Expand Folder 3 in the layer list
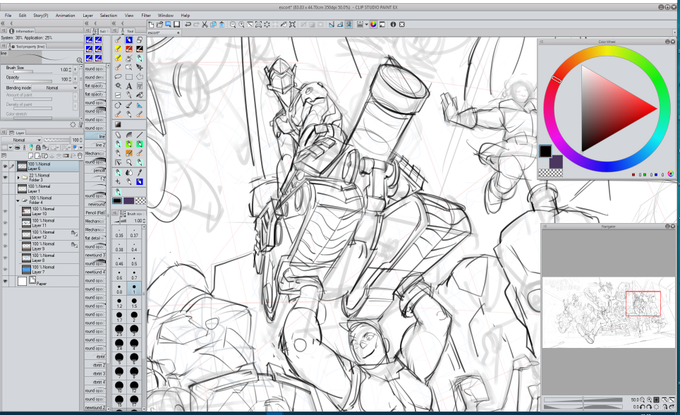The height and width of the screenshot is (415, 680). (x=18, y=177)
